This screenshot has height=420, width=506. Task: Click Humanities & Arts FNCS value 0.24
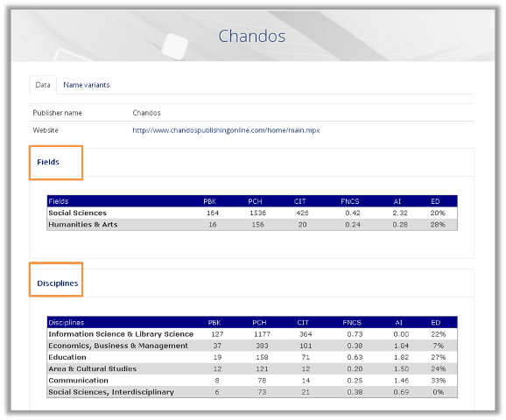coord(353,225)
